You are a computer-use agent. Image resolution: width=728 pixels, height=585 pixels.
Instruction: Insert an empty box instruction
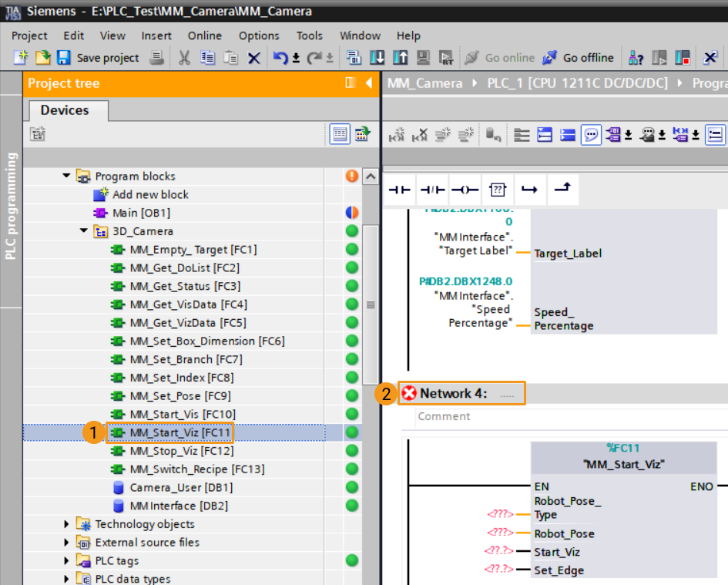point(498,190)
